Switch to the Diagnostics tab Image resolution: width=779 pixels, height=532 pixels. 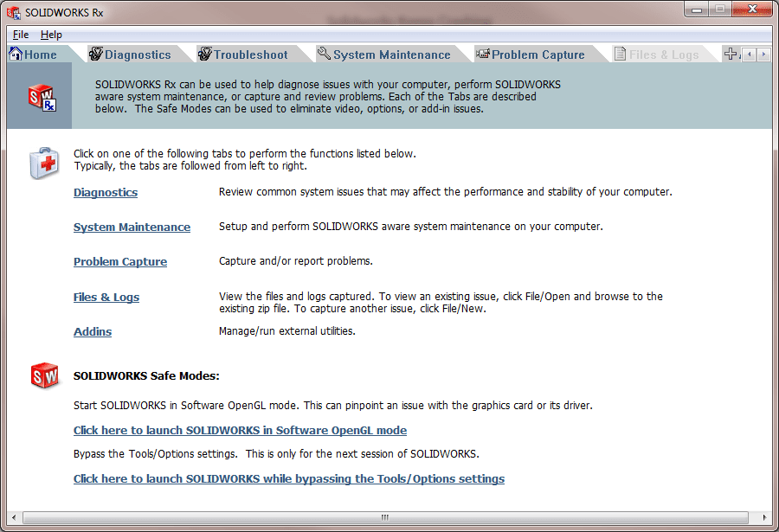tap(130, 54)
